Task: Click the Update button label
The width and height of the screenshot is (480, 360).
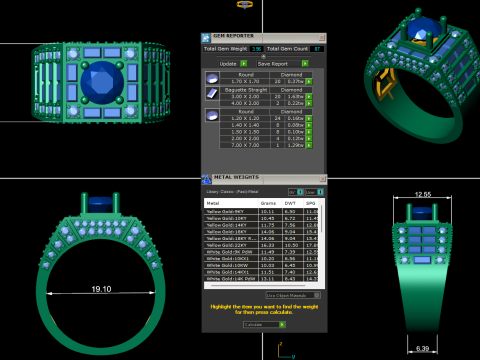Action: [228, 64]
